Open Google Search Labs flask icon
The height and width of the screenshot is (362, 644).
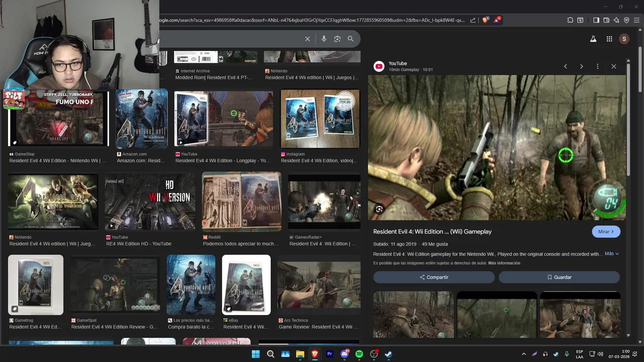[593, 39]
